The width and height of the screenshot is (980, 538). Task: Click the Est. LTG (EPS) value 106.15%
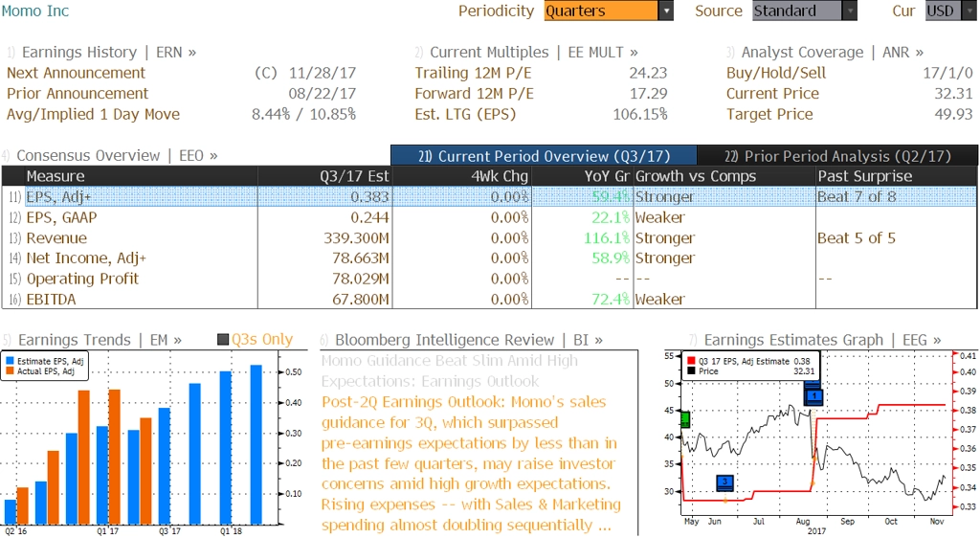640,114
